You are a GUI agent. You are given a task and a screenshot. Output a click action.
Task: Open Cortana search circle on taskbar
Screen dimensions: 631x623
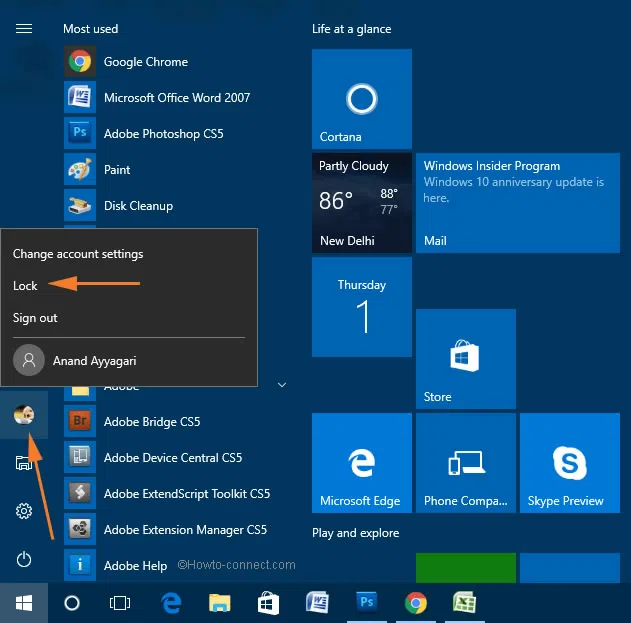[72, 603]
